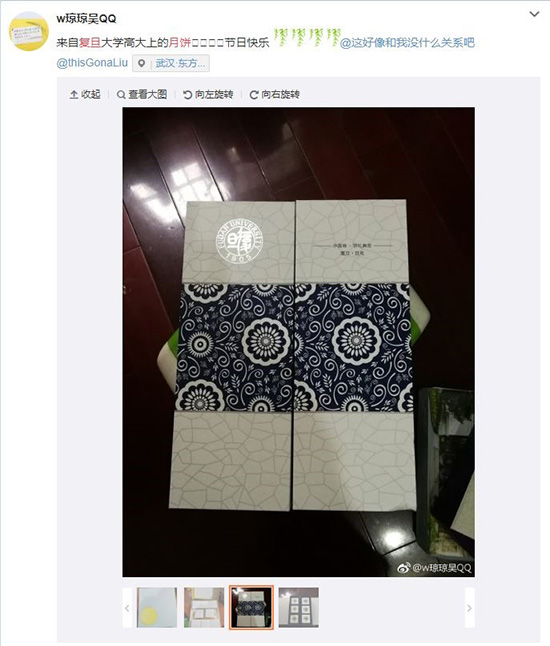The height and width of the screenshot is (646, 550).
Task: Click the location pin icon
Action: (x=141, y=63)
